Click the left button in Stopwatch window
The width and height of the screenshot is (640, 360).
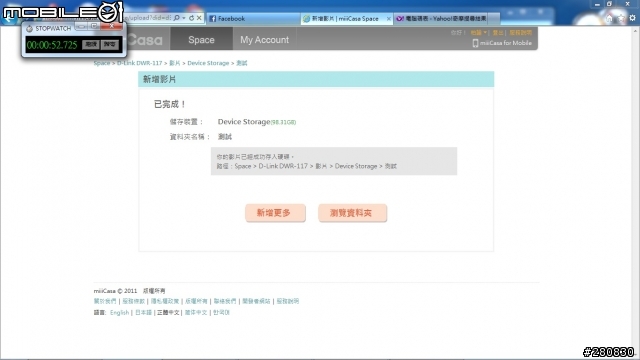coord(90,44)
